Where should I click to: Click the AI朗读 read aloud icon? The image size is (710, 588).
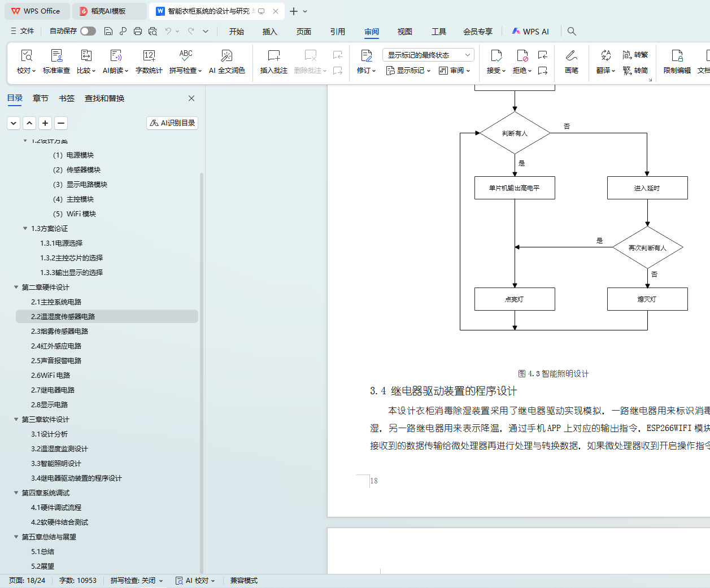tap(115, 61)
